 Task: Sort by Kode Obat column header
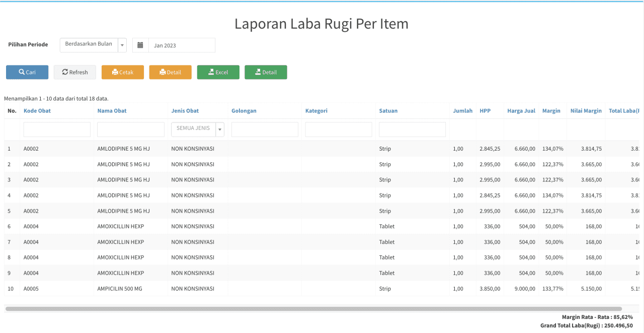(37, 111)
